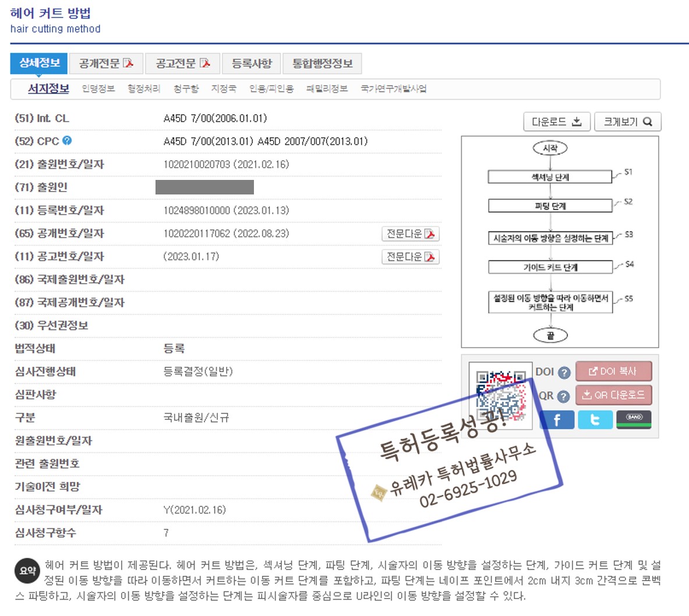Open the 공개전문 PDF tab

(106, 63)
